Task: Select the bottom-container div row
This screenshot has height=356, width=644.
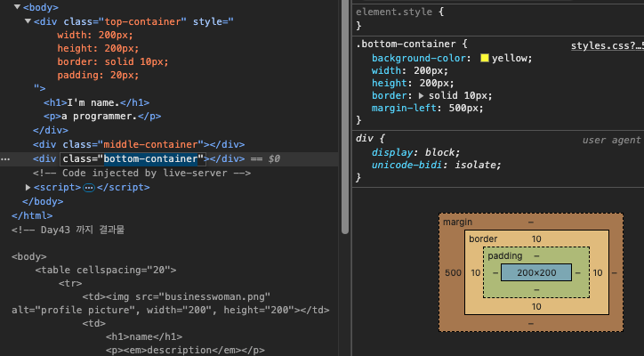Action: [x=169, y=158]
